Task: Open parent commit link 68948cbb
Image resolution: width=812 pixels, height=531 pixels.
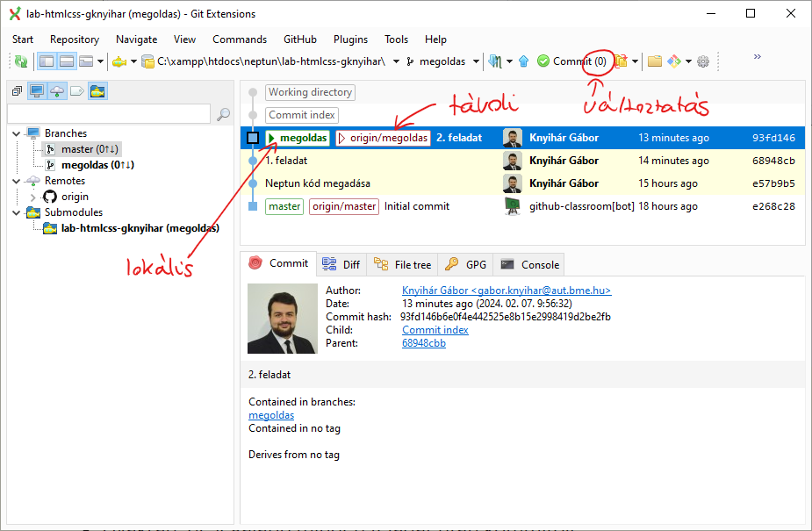Action: click(424, 343)
